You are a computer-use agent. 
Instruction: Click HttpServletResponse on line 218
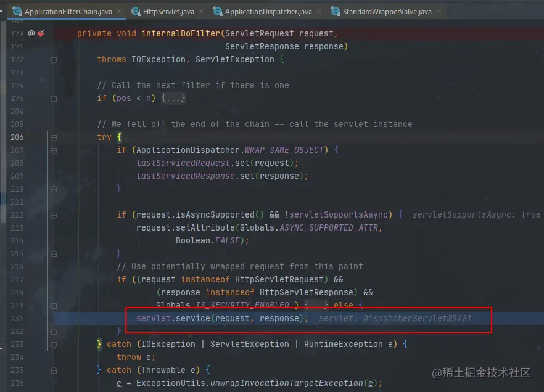tap(306, 293)
